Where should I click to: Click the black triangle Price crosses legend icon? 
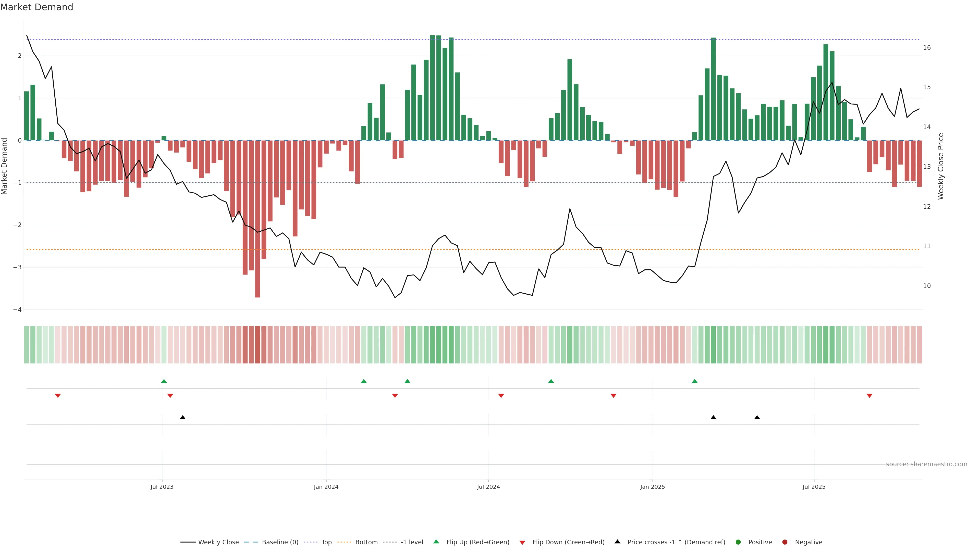pos(617,542)
